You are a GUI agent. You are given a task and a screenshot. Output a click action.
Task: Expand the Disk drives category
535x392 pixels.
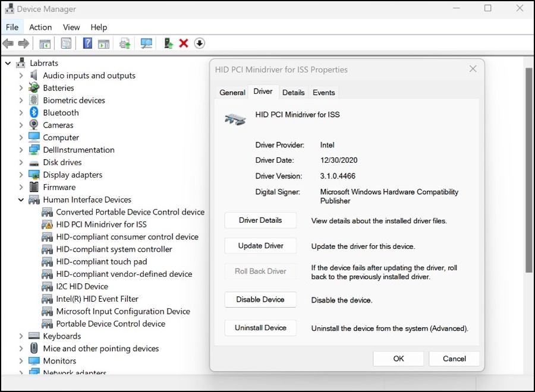click(x=21, y=162)
